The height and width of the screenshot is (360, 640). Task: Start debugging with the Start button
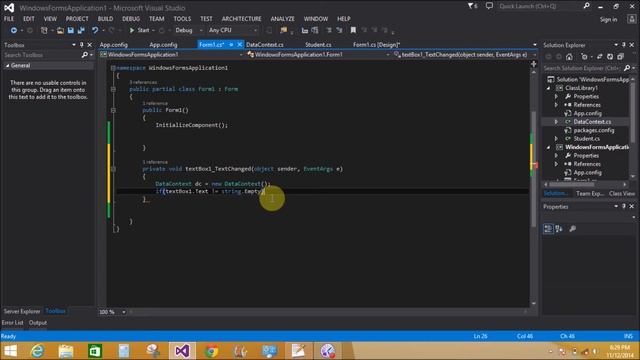pyautogui.click(x=139, y=30)
